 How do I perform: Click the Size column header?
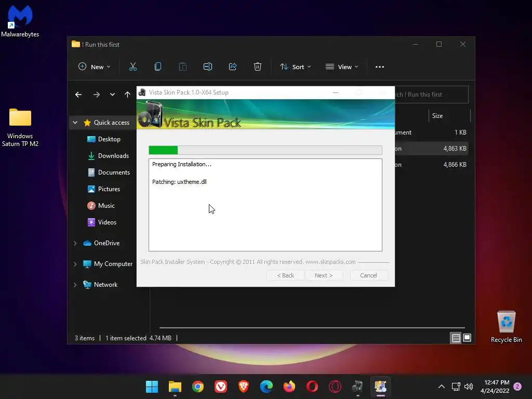449,116
